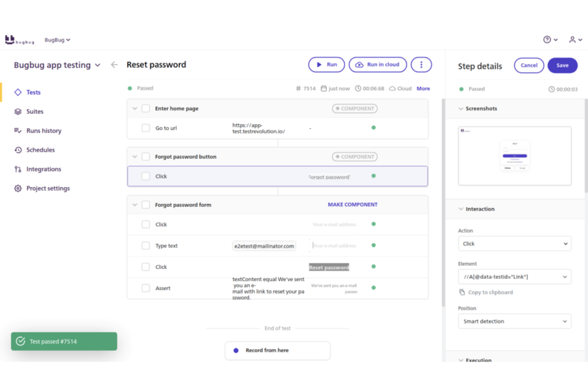Screen dimensions: 588x392
Task: Open the step screenshot thumbnail
Action: 514,156
